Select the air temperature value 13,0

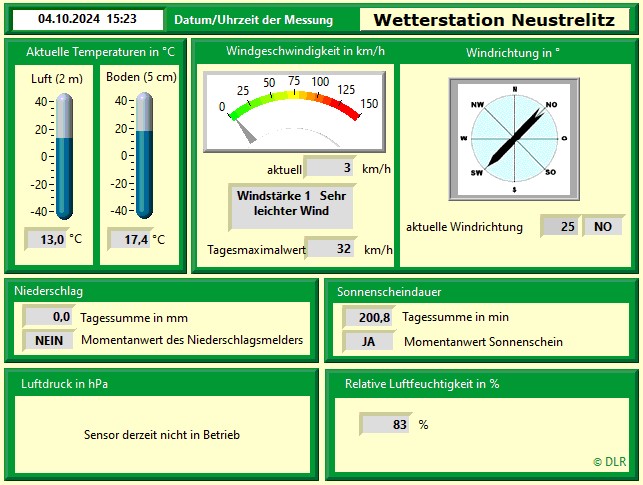(46, 239)
